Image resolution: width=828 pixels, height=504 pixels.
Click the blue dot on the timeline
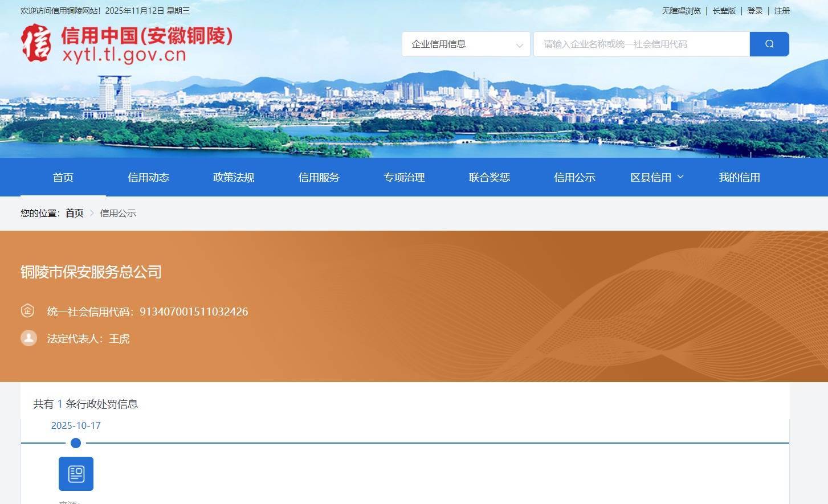click(75, 443)
